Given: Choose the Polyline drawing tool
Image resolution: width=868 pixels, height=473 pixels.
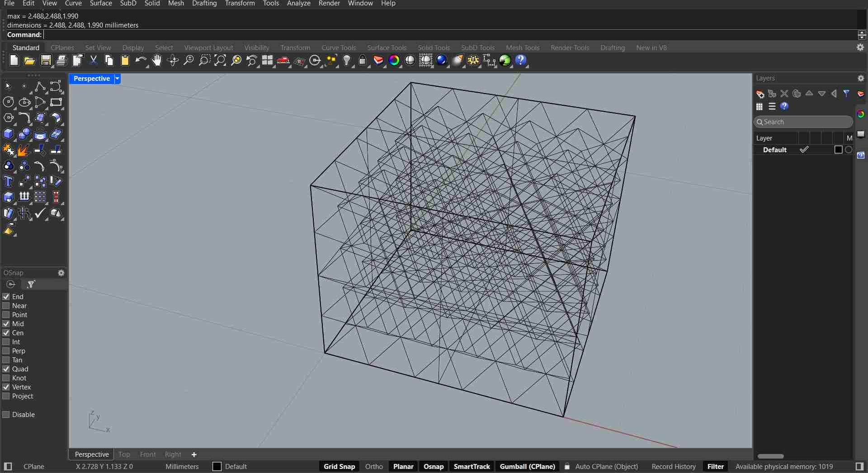Looking at the screenshot, I should coord(40,86).
